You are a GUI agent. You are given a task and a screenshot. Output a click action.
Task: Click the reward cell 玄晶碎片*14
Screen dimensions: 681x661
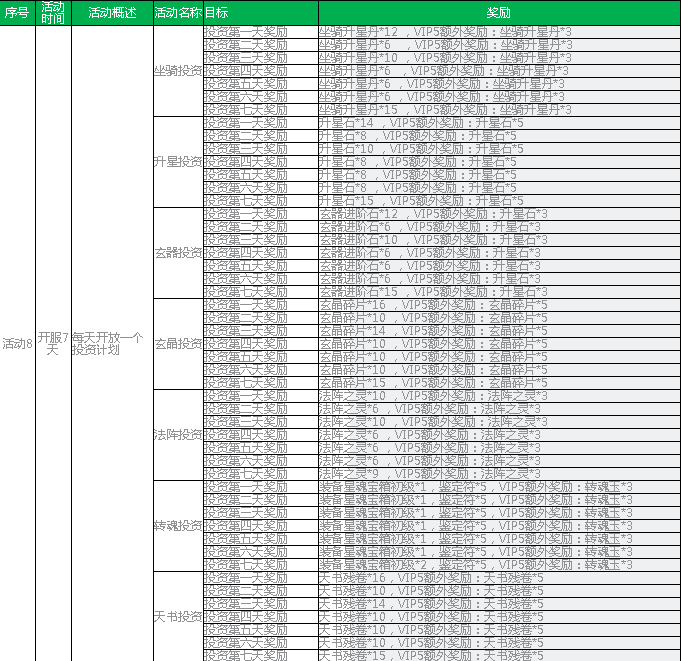[x=499, y=331]
